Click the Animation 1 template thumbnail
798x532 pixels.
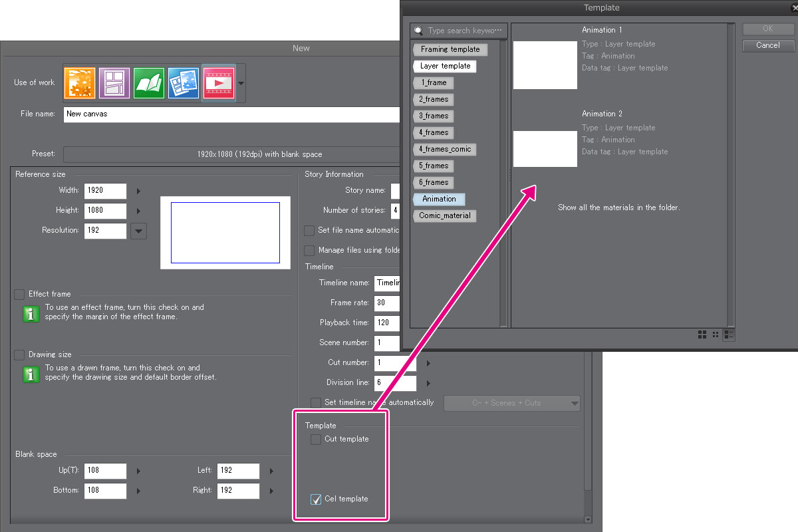pos(545,65)
